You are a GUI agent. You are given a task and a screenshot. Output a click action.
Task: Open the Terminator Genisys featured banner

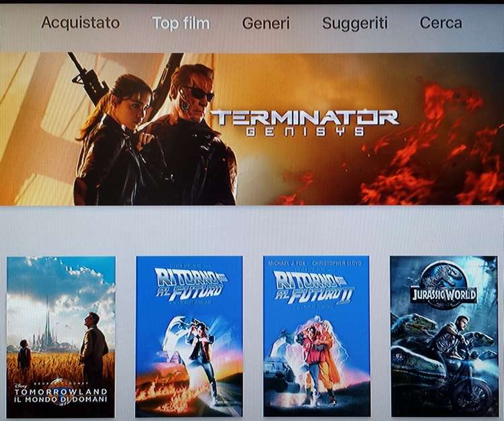tap(252, 129)
